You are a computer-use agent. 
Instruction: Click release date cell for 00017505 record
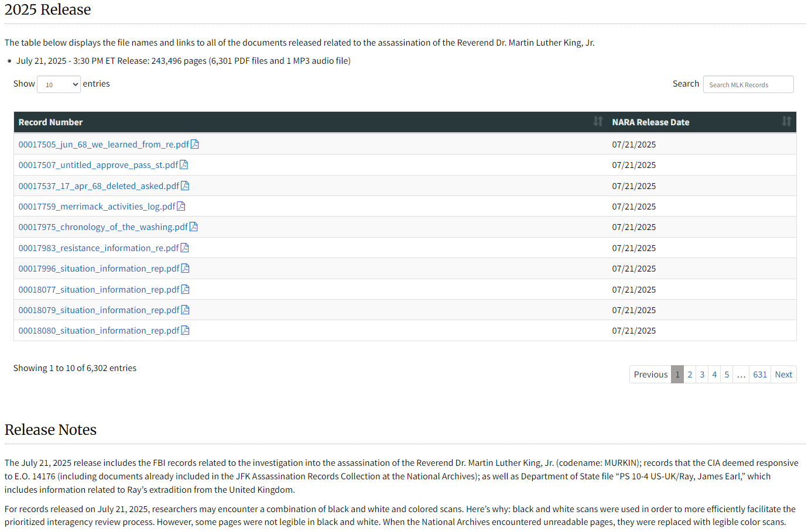[x=702, y=144]
